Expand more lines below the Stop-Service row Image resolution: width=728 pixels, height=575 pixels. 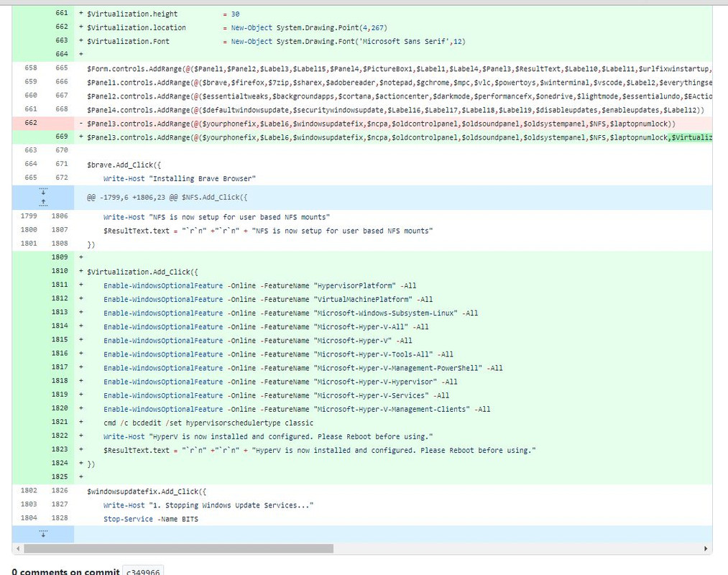[x=43, y=534]
